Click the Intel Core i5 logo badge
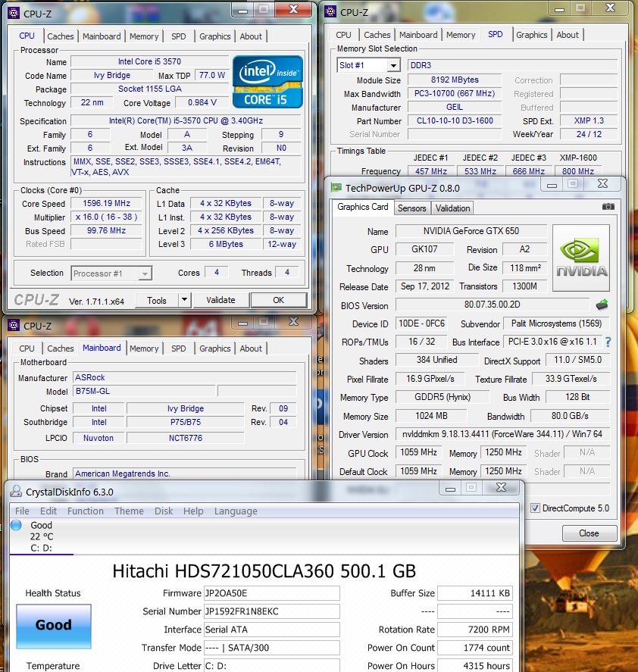638x672 pixels. 267,81
